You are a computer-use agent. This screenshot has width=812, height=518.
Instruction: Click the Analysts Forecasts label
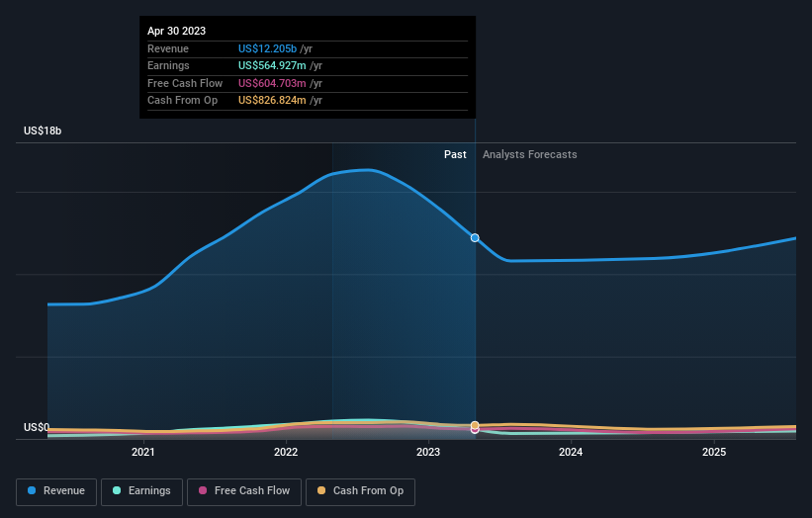click(530, 154)
